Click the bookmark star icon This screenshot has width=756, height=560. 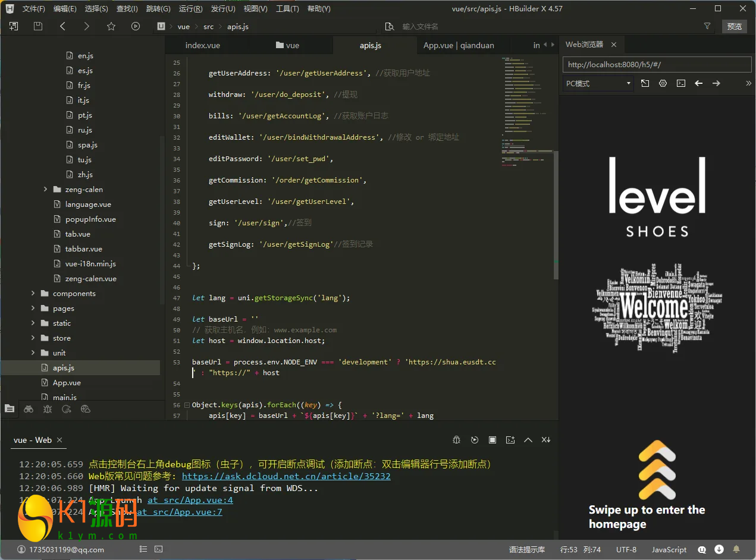click(x=111, y=26)
